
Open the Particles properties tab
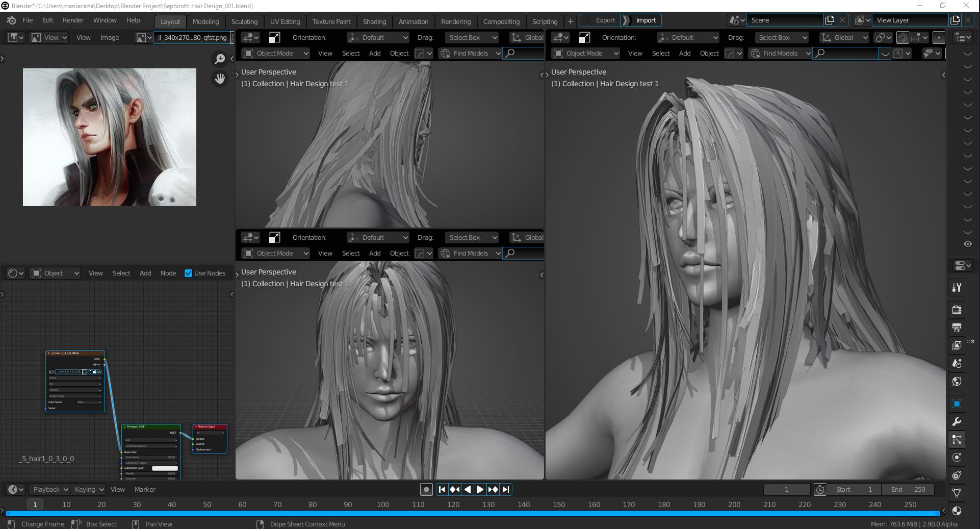pyautogui.click(x=957, y=439)
